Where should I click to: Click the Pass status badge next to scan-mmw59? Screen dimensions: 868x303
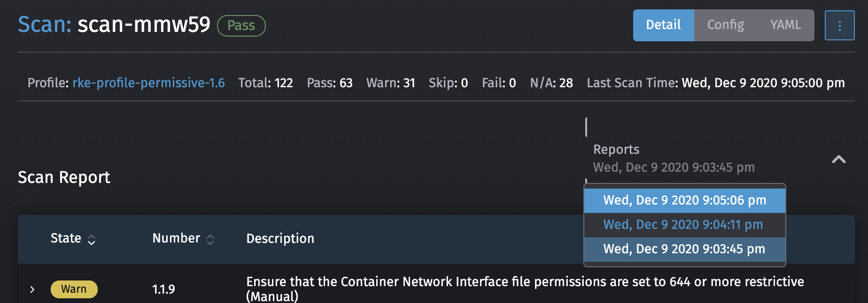(x=241, y=26)
